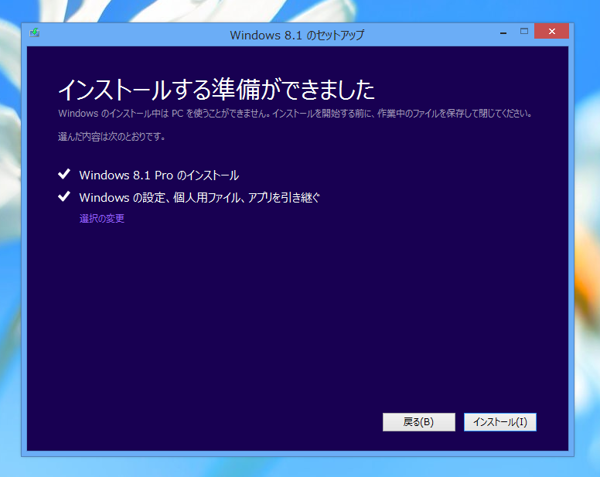This screenshot has width=600, height=477.
Task: Minimize the Windows 8.1 setup window
Action: coord(504,33)
